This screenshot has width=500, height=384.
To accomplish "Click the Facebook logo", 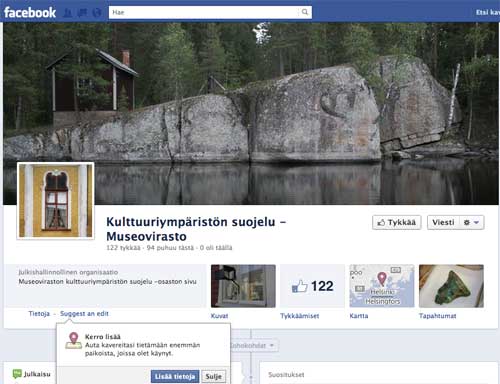I will click(30, 12).
